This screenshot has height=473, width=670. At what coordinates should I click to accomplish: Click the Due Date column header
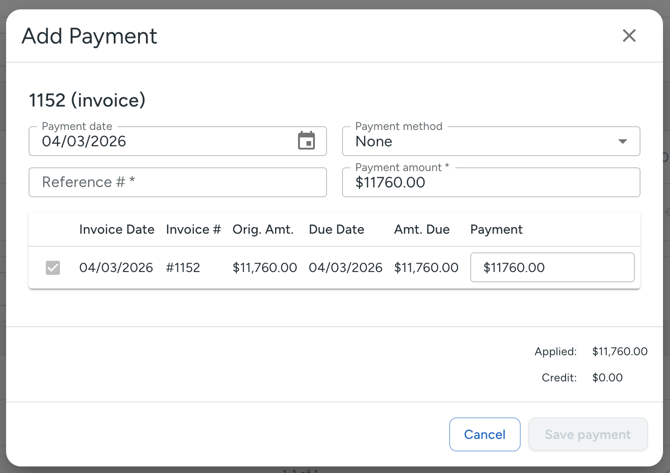(x=336, y=229)
